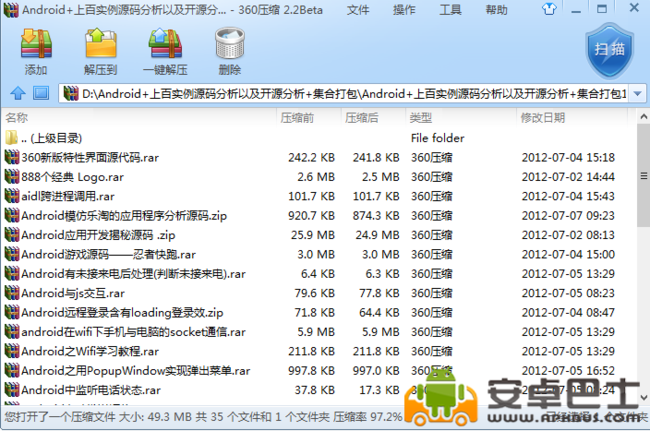The image size is (650, 431).
Task: Click the archive icon of aidl跨进程调用.rar
Action: point(12,196)
